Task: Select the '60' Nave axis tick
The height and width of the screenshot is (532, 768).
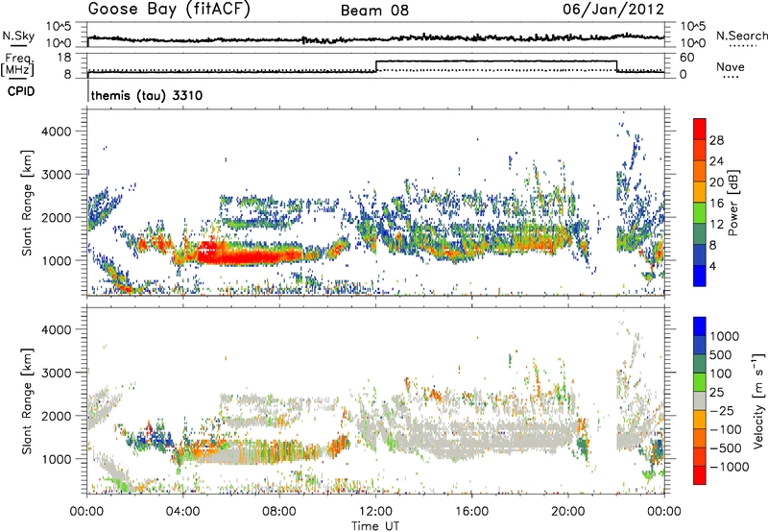Action: click(686, 58)
